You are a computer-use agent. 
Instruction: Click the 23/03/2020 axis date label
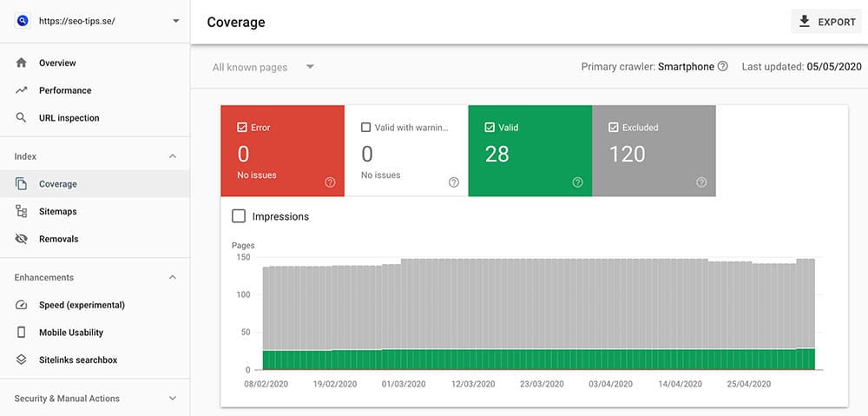click(542, 384)
